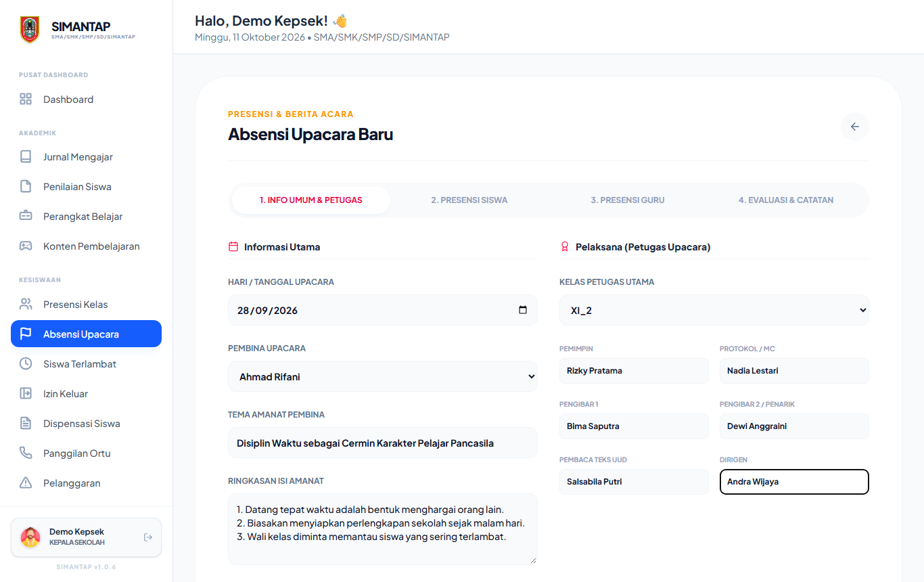Click the Pemimpin name field
The width and height of the screenshot is (924, 582).
[634, 371]
